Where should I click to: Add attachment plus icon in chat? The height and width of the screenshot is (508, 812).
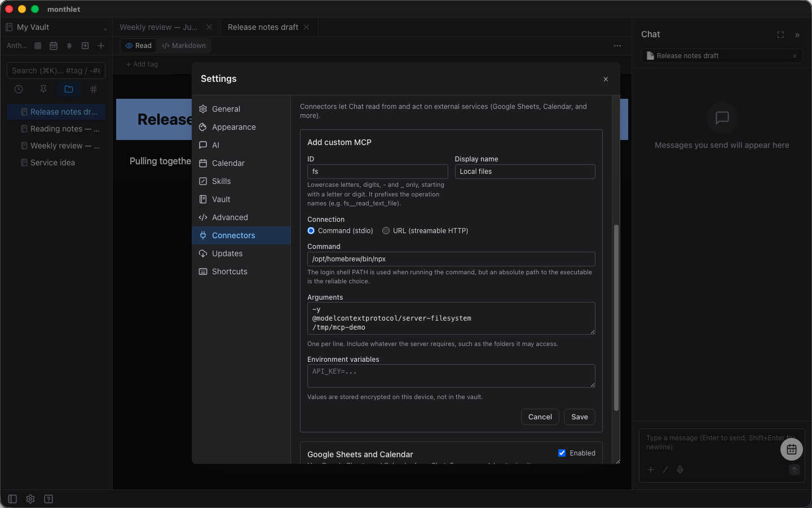pos(651,470)
